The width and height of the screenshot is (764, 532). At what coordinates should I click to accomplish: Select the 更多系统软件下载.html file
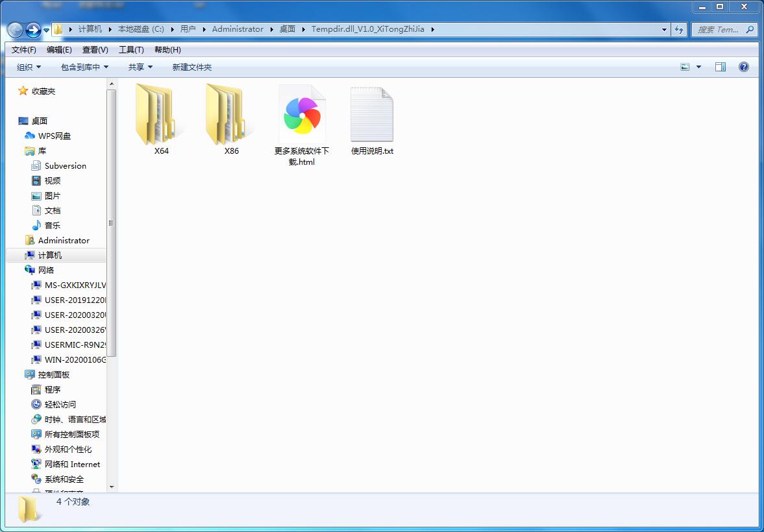coord(302,126)
